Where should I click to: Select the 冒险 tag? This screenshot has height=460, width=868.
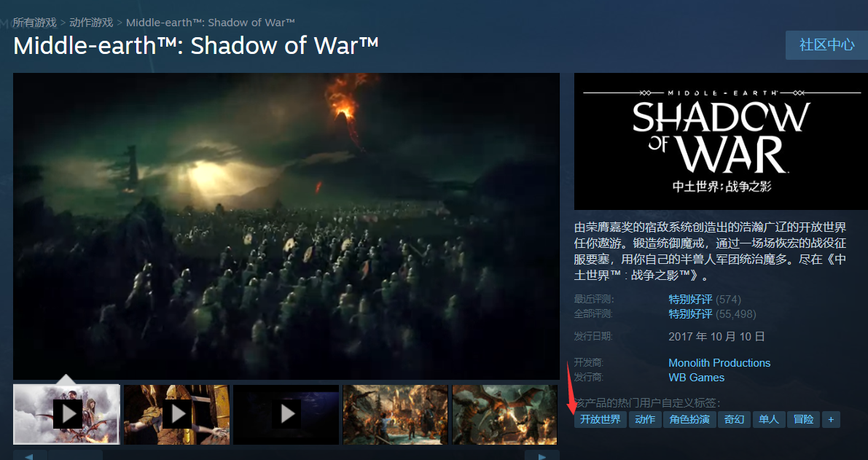pos(803,420)
